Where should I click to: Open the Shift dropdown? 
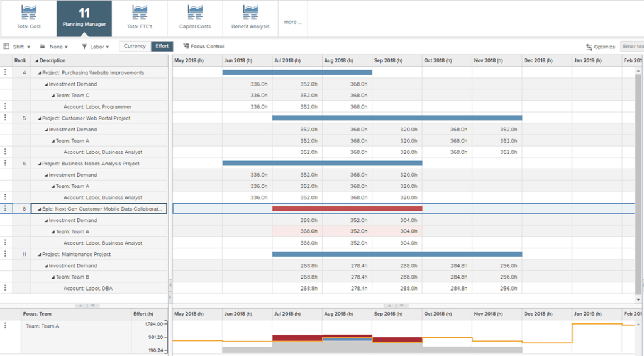(x=18, y=47)
